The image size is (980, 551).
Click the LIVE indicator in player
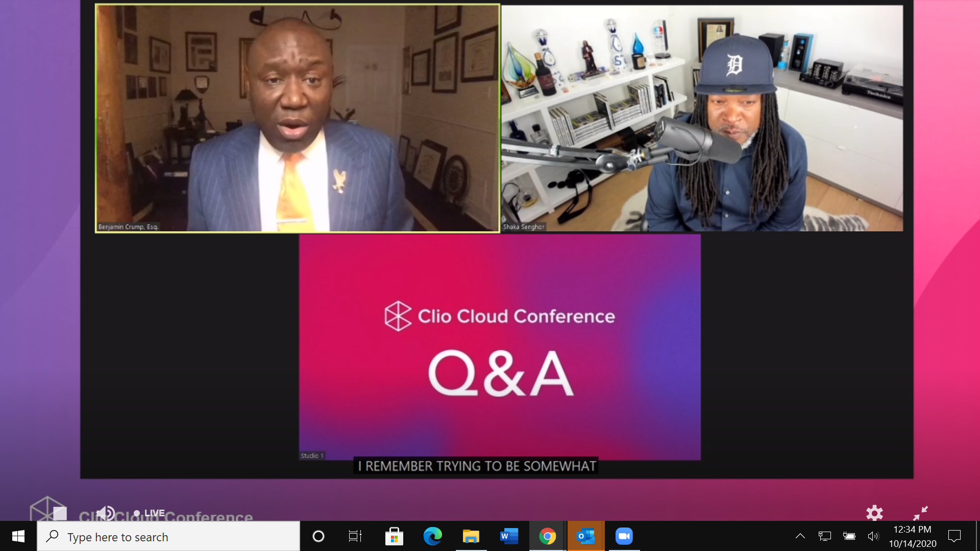(x=150, y=513)
